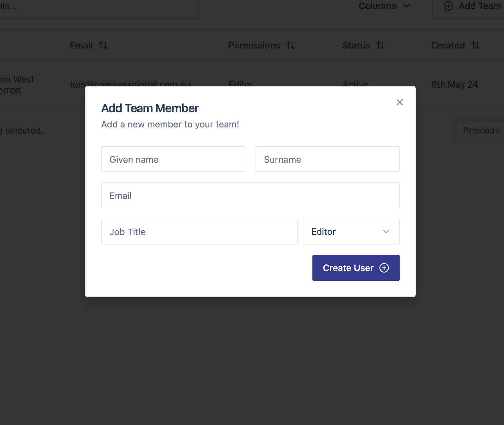Click the Add Team plus-circle icon
This screenshot has height=425, width=504.
click(x=448, y=6)
